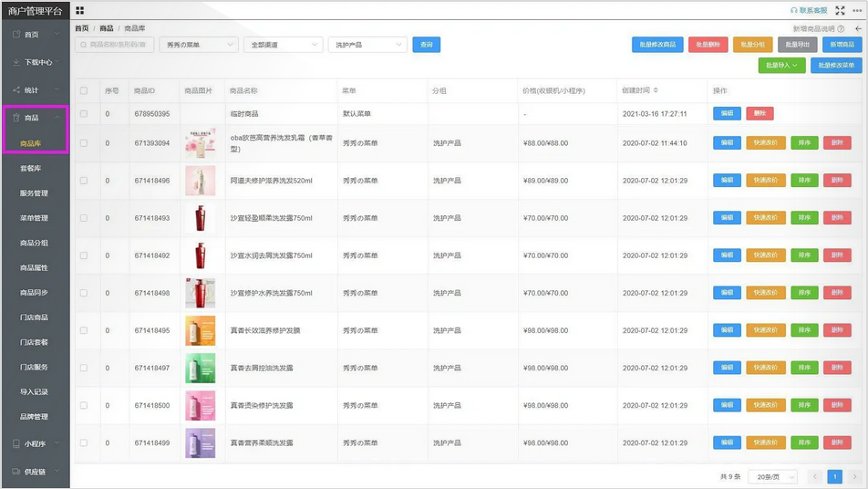868x489 pixels.
Task: Click the grid apps icon in top bar
Action: click(x=80, y=11)
